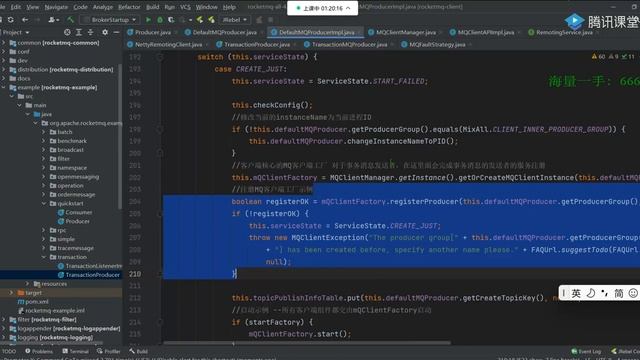Collapse the example [rocketmq-example] module
Image resolution: width=640 pixels, height=360 pixels.
[4, 87]
